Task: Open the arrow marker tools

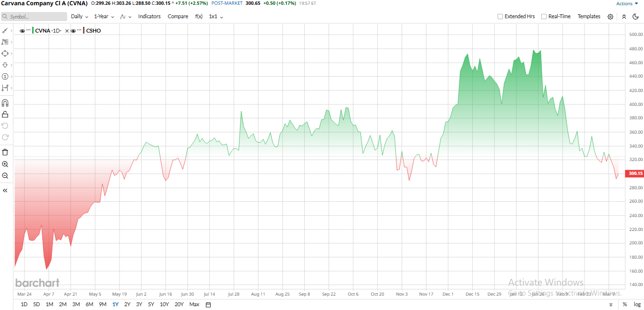Action: 5,65
